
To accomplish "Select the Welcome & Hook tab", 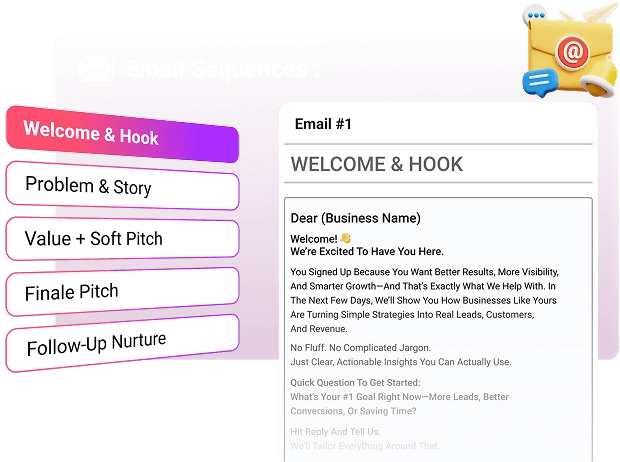I will click(x=122, y=134).
